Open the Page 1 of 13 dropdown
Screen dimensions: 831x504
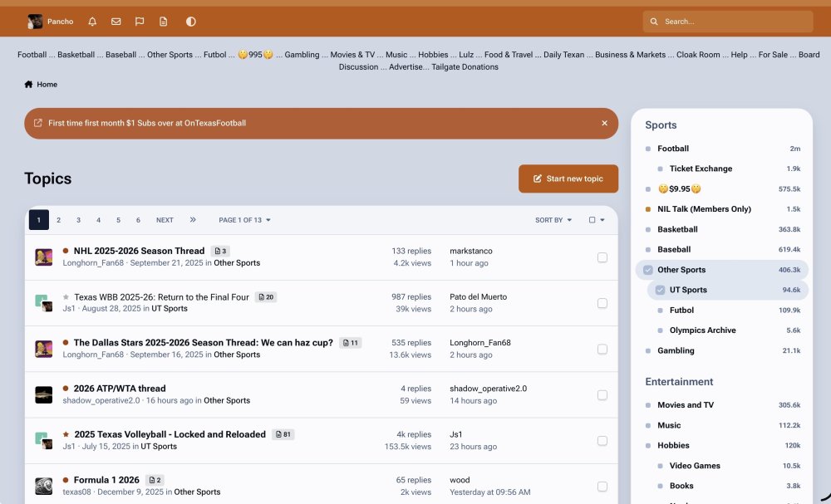pyautogui.click(x=244, y=220)
